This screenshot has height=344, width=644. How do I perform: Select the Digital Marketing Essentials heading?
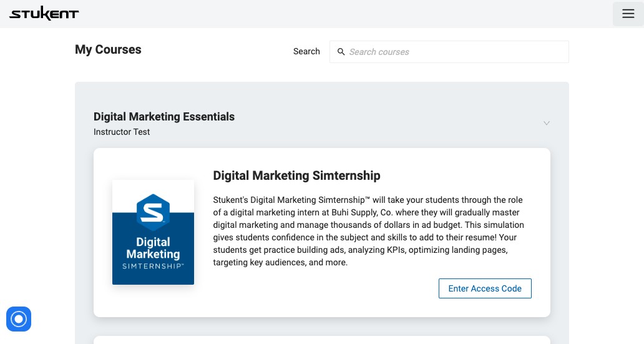[164, 117]
